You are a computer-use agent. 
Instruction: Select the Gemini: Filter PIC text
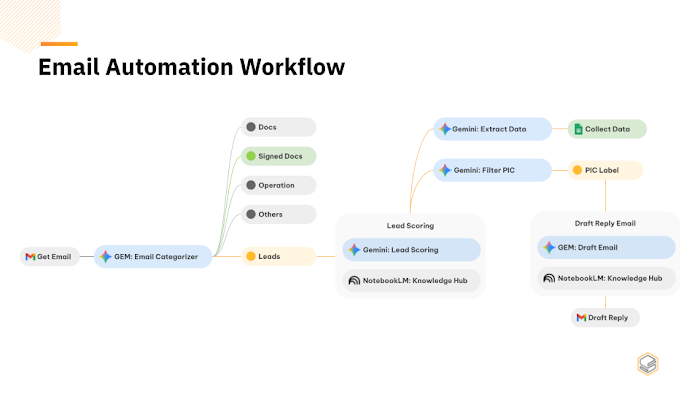[484, 170]
